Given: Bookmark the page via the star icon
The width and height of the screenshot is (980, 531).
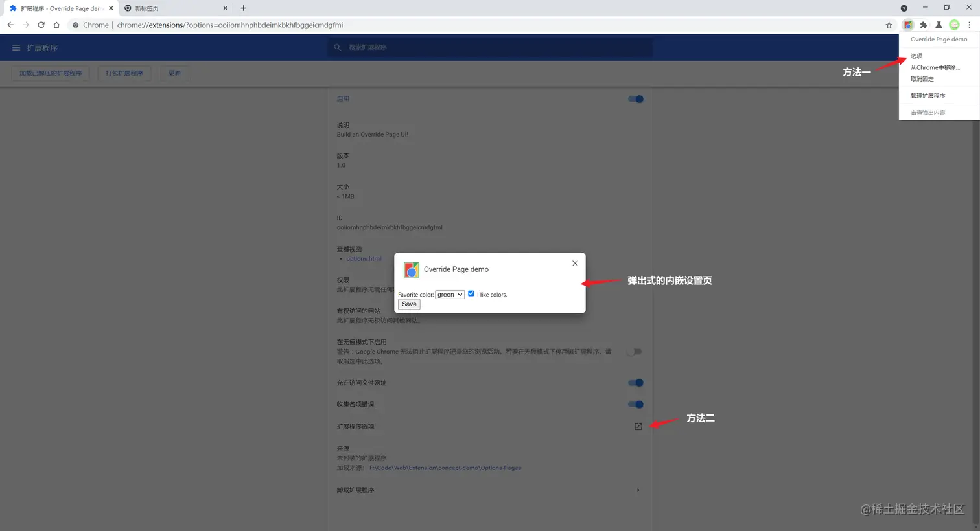Looking at the screenshot, I should (x=890, y=25).
